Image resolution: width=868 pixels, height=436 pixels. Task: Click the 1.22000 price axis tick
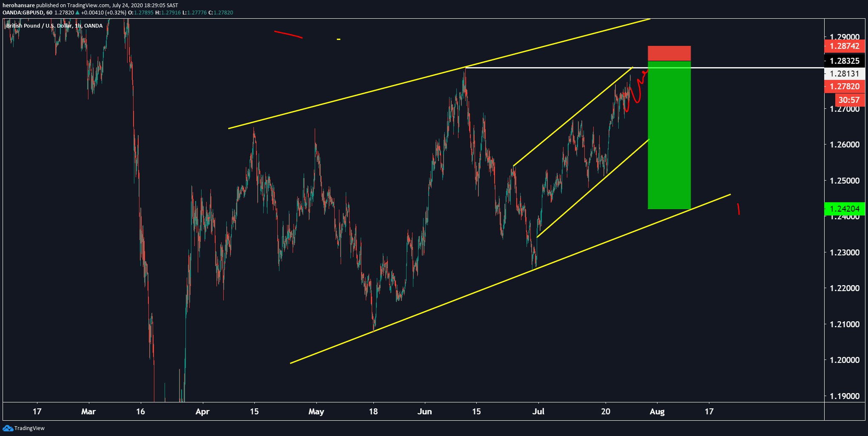click(x=845, y=288)
